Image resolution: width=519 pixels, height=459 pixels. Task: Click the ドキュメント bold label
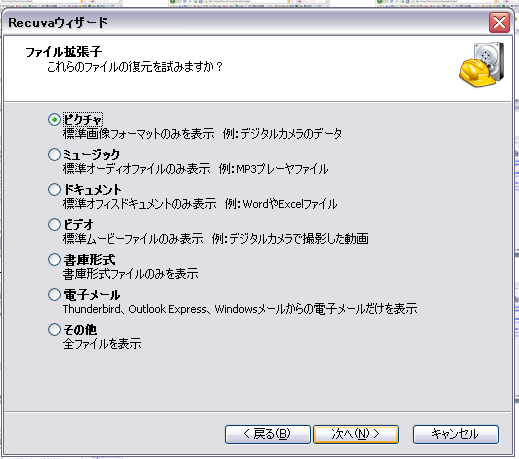tap(92, 189)
